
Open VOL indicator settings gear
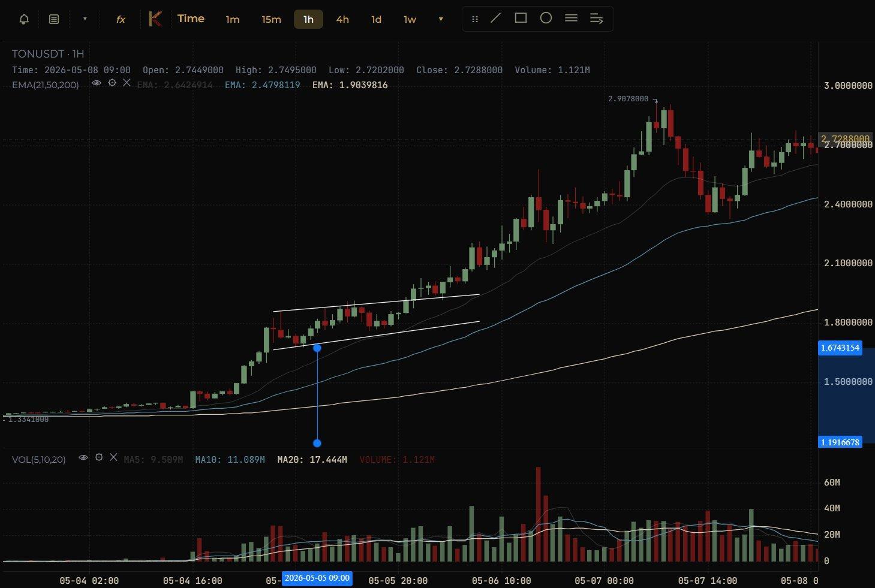click(98, 457)
